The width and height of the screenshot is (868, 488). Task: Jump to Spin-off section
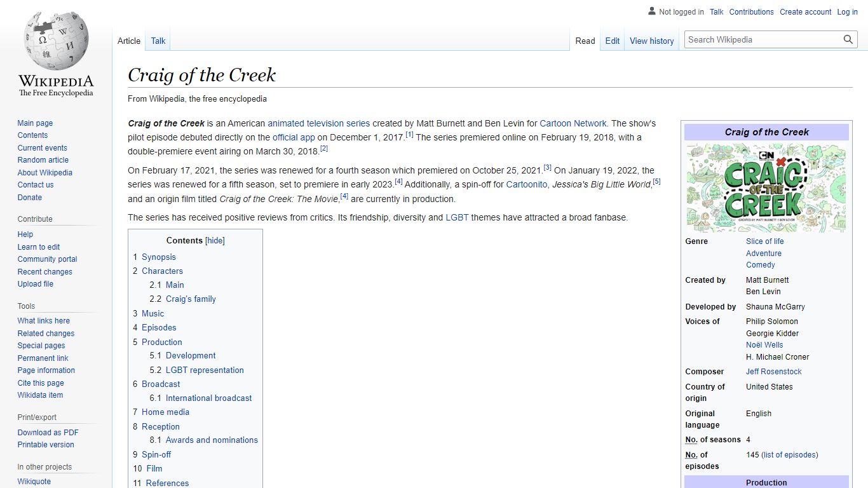tap(156, 454)
